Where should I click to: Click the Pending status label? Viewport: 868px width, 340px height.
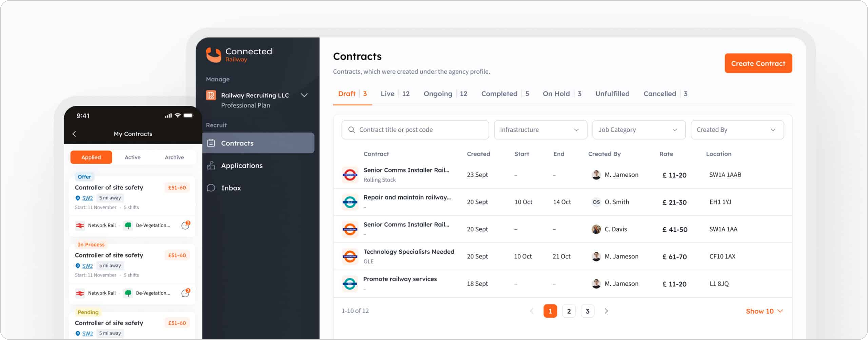click(x=88, y=312)
